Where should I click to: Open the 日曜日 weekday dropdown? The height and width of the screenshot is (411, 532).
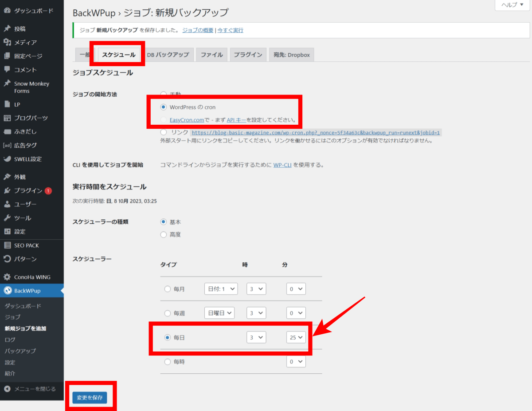(x=219, y=312)
